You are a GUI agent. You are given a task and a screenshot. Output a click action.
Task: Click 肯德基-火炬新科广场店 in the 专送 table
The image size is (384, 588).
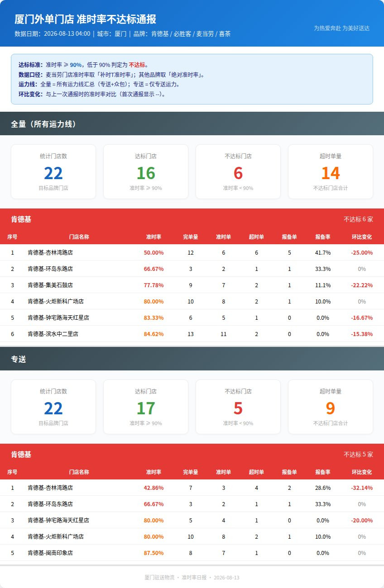click(56, 536)
